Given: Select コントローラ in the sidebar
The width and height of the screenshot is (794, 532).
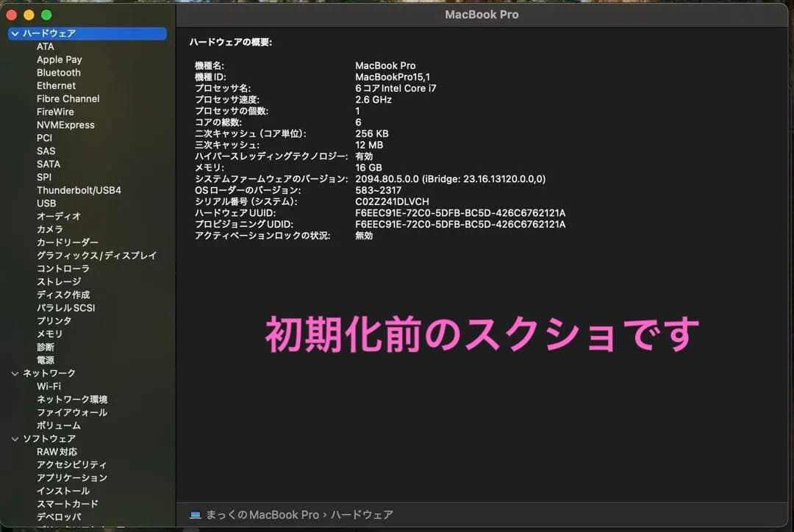Looking at the screenshot, I should point(62,269).
